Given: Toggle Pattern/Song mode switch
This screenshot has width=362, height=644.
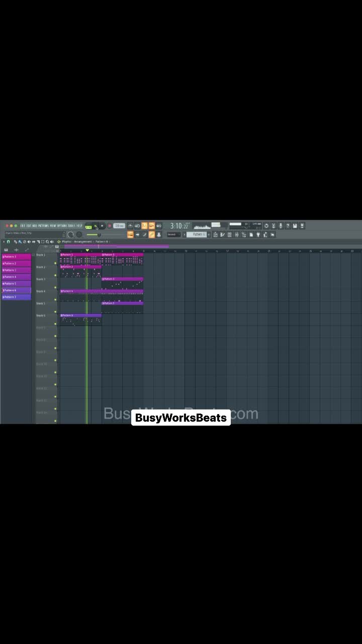Looking at the screenshot, I should point(88,226).
